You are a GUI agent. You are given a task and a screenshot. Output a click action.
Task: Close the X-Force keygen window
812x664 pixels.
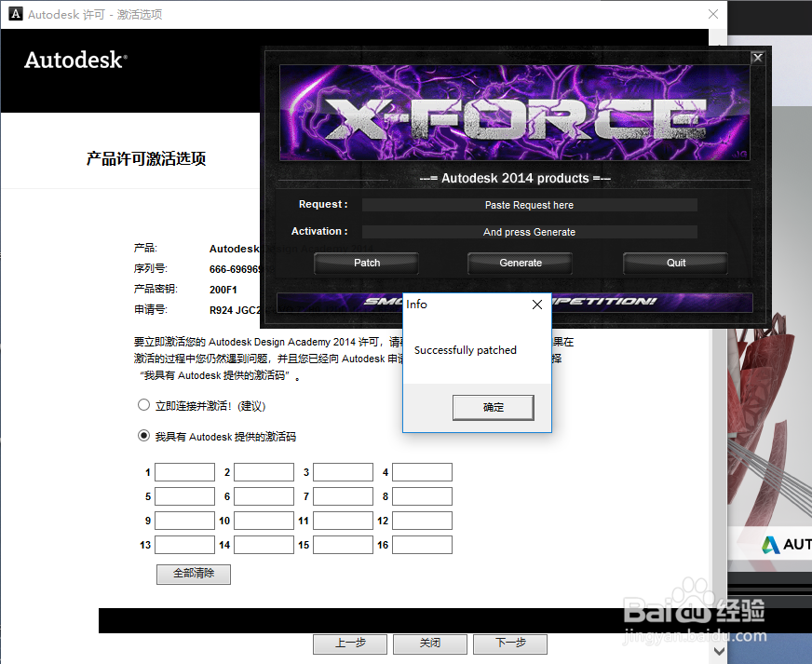tap(757, 58)
